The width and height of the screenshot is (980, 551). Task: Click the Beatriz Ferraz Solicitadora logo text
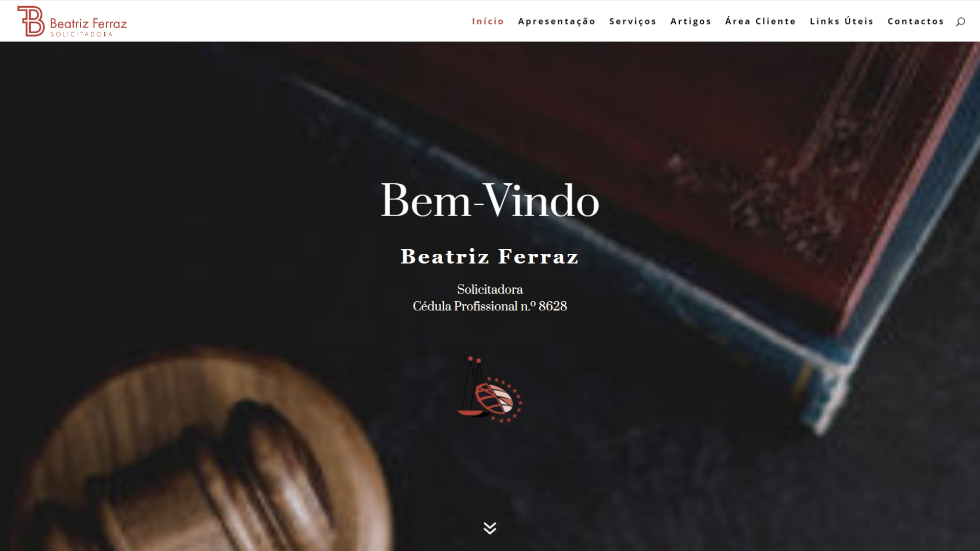click(88, 24)
